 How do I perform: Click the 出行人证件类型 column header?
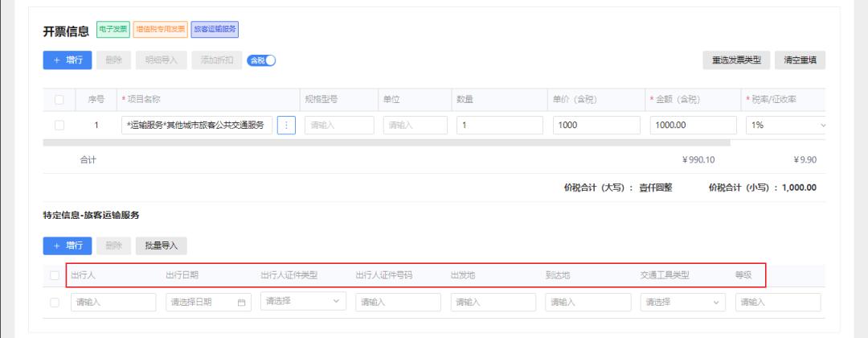click(289, 275)
